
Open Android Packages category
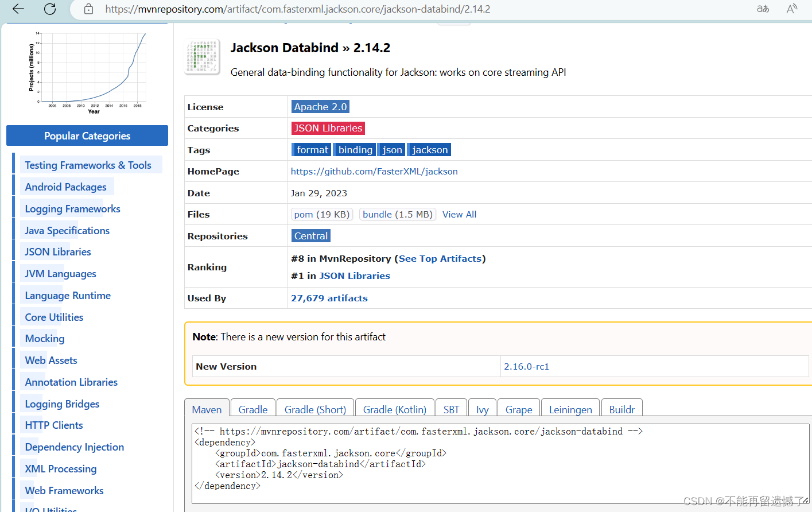(x=65, y=187)
